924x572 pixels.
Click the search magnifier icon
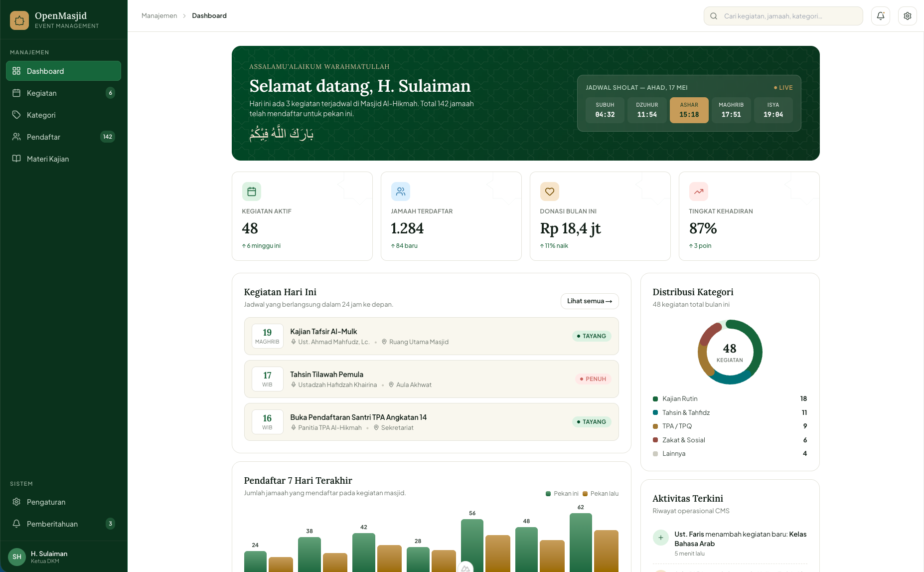click(x=714, y=16)
